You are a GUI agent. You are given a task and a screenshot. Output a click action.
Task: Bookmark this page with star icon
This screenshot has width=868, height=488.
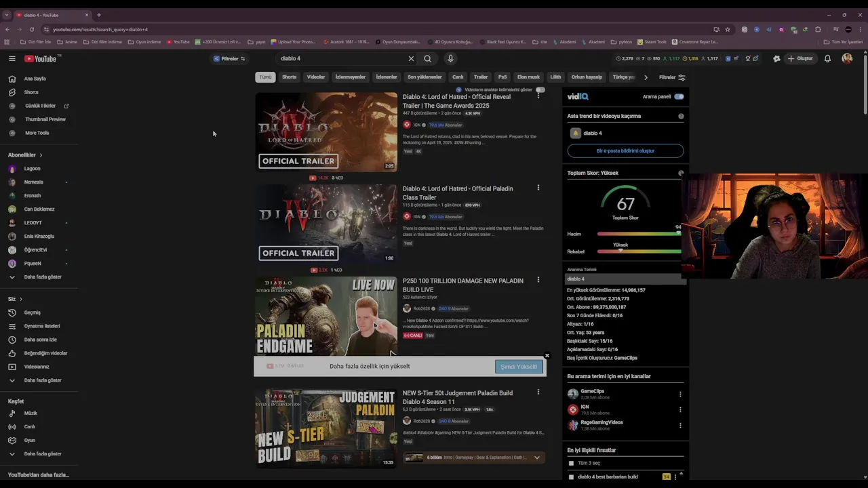(x=728, y=30)
